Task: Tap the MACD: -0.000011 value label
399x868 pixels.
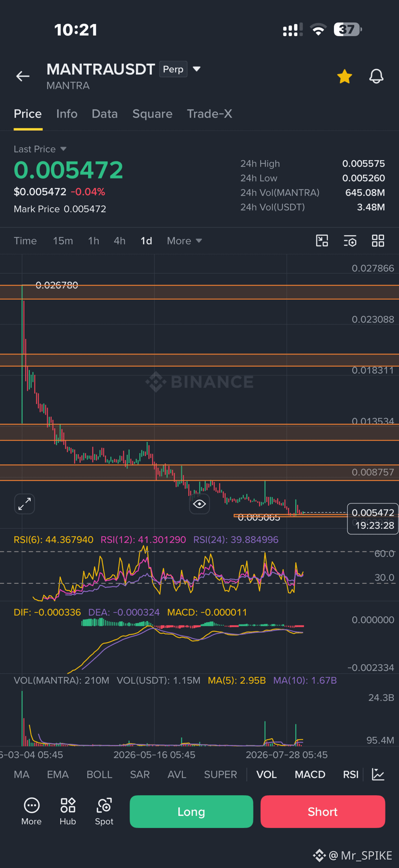Action: click(207, 612)
